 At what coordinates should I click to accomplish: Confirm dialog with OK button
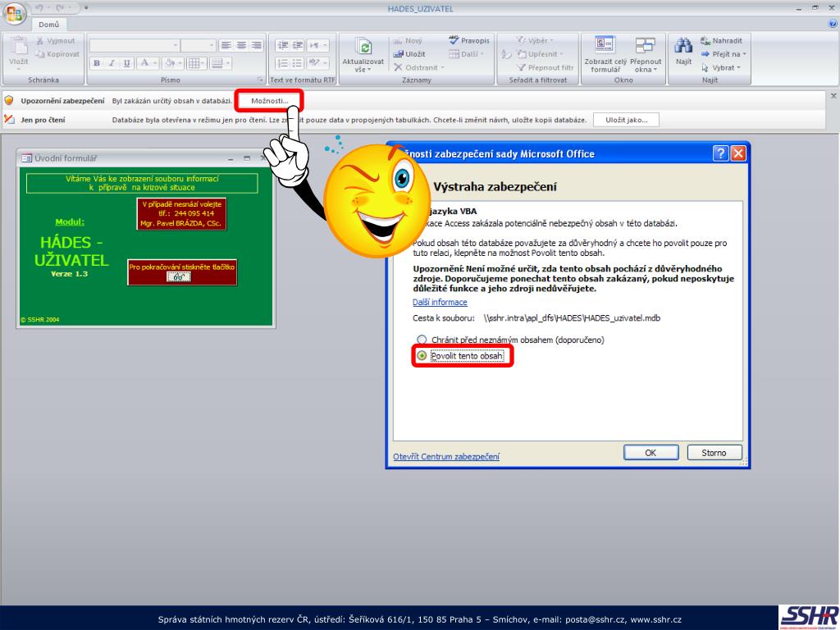651,453
